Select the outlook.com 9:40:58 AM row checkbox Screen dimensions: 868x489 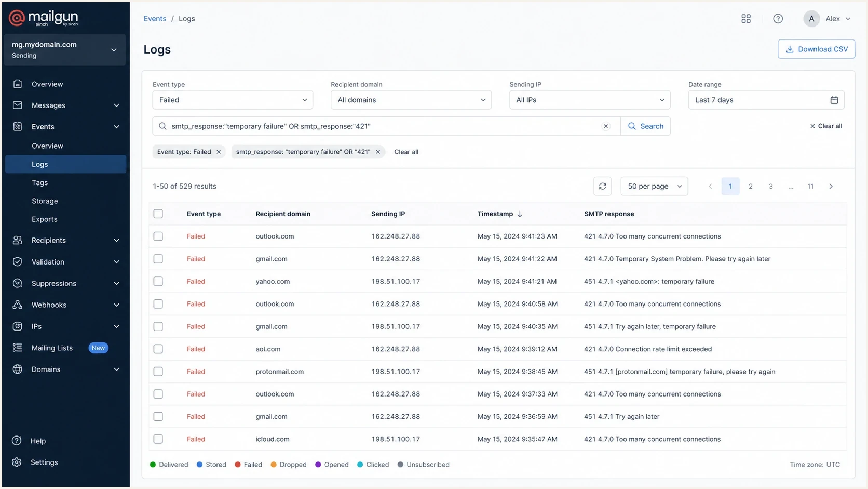pos(158,303)
